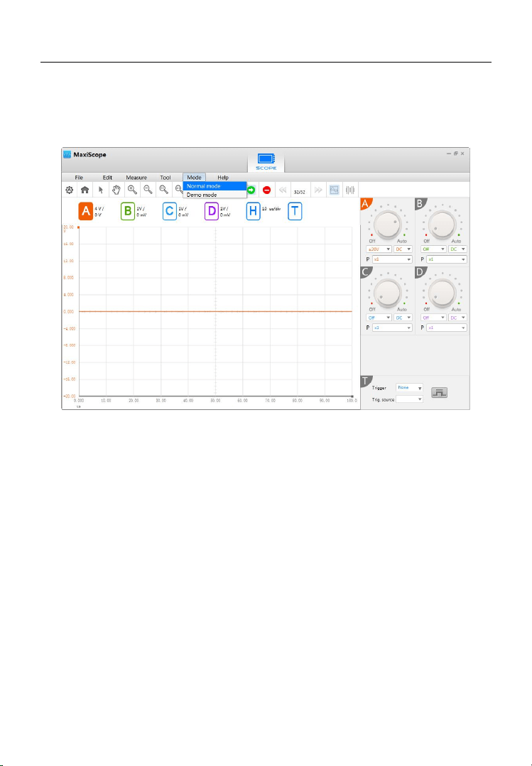Image resolution: width=532 pixels, height=766 pixels.
Task: Click the third magnifier zoom icon
Action: [163, 190]
